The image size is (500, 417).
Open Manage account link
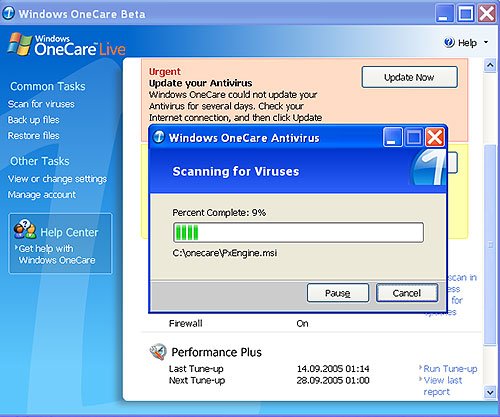[42, 195]
